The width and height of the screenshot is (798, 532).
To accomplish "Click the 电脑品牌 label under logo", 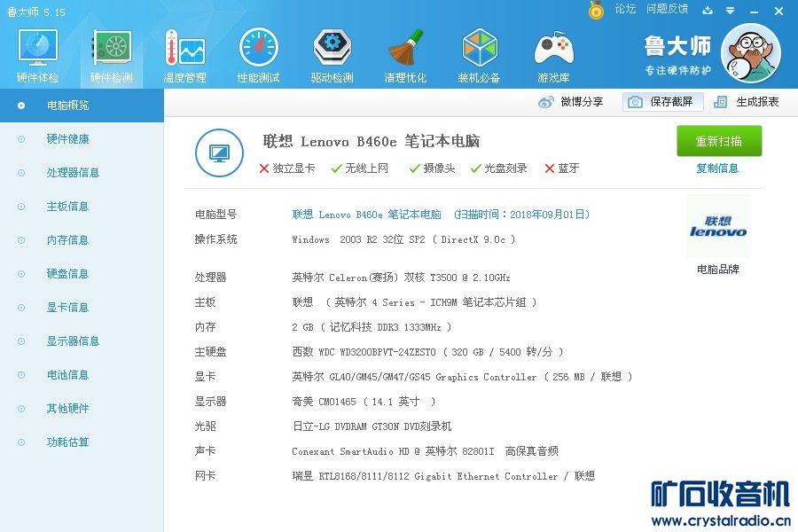I will [717, 270].
